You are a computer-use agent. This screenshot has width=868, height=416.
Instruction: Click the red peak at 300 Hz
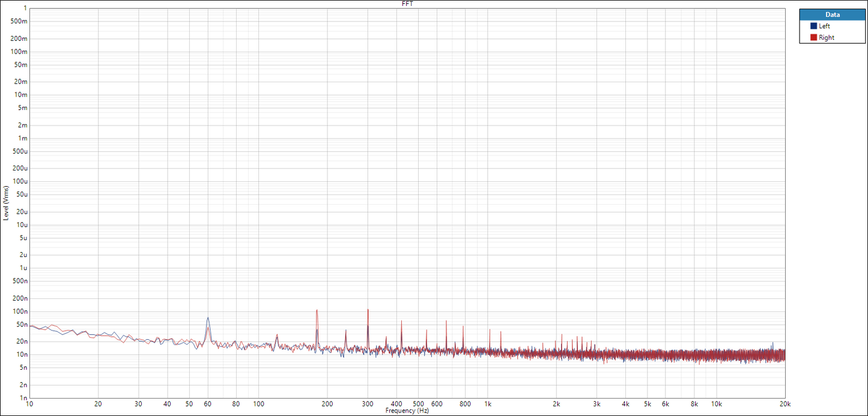[x=368, y=310]
